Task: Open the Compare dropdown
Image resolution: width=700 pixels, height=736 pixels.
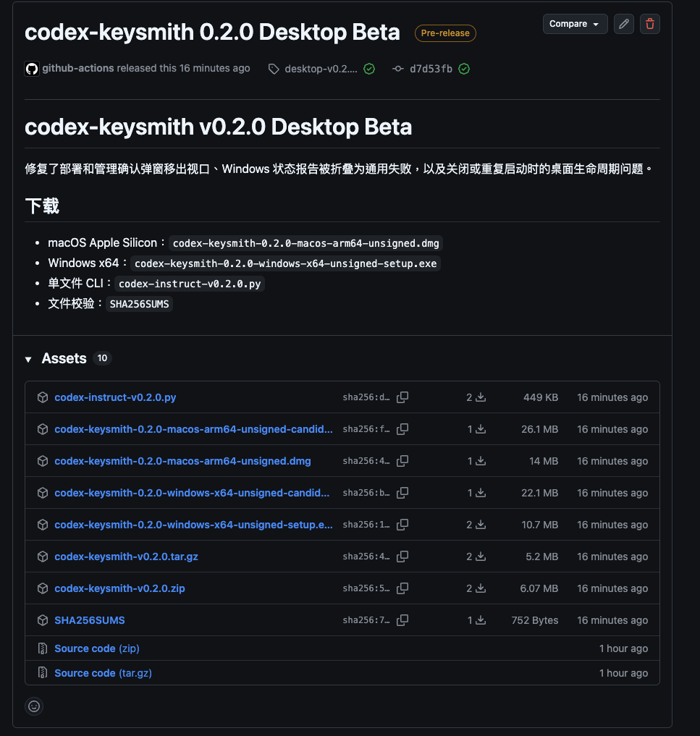Action: click(x=575, y=24)
